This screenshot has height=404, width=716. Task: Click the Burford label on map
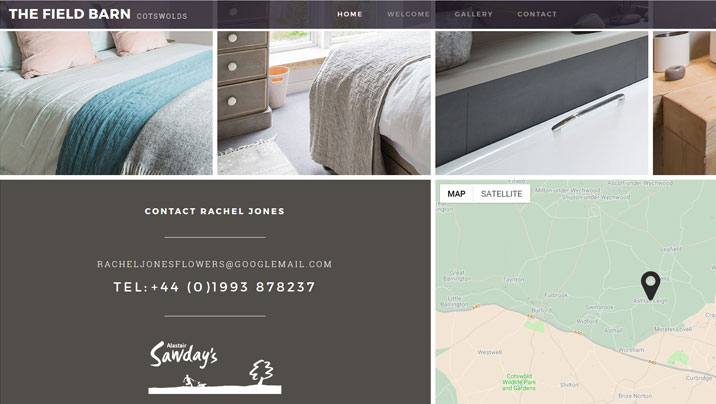point(542,310)
